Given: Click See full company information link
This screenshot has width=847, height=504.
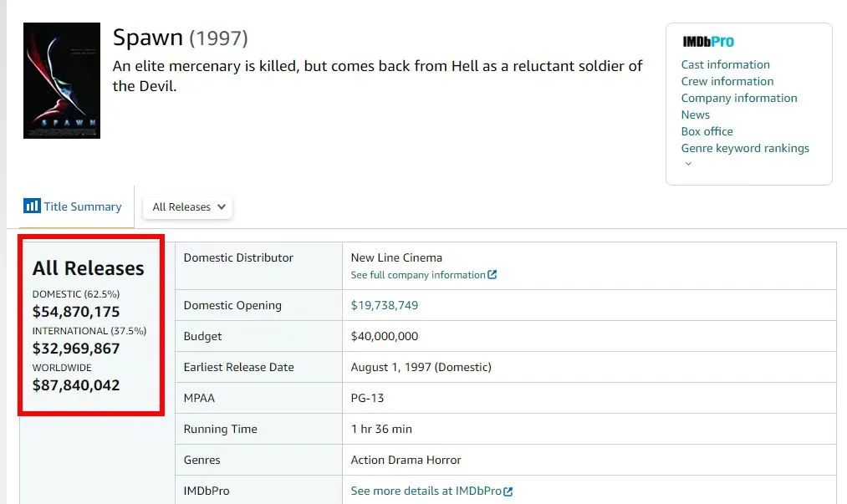Looking at the screenshot, I should pyautogui.click(x=418, y=275).
